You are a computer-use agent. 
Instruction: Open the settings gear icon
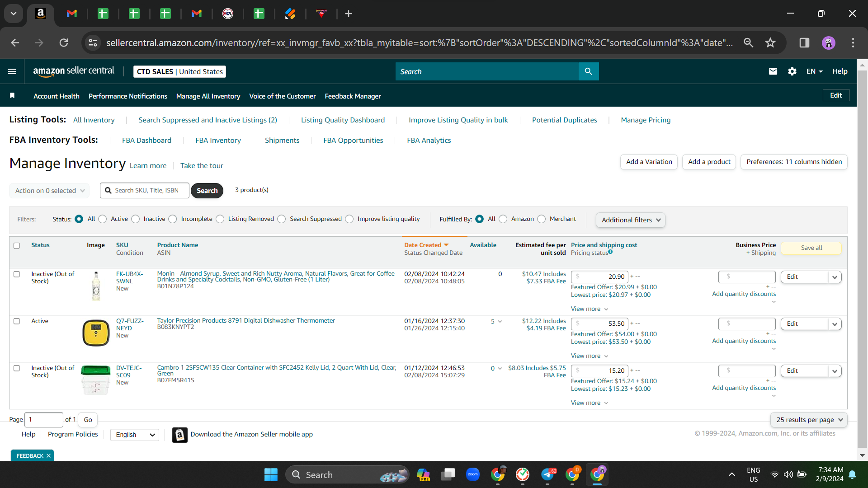click(792, 71)
